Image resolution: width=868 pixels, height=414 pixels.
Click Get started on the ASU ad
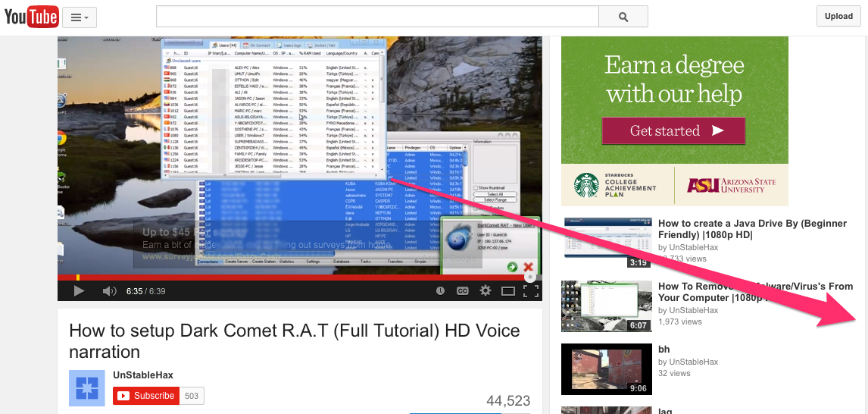(673, 131)
